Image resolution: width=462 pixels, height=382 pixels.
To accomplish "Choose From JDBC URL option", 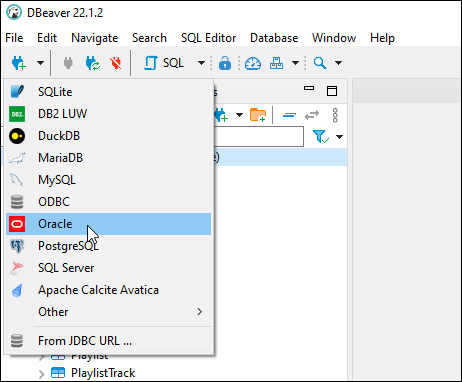I will point(109,341).
